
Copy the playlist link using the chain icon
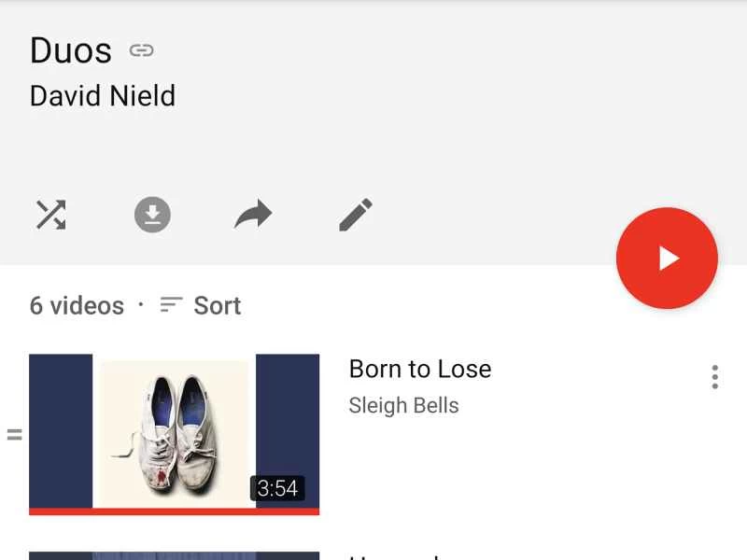[x=142, y=51]
